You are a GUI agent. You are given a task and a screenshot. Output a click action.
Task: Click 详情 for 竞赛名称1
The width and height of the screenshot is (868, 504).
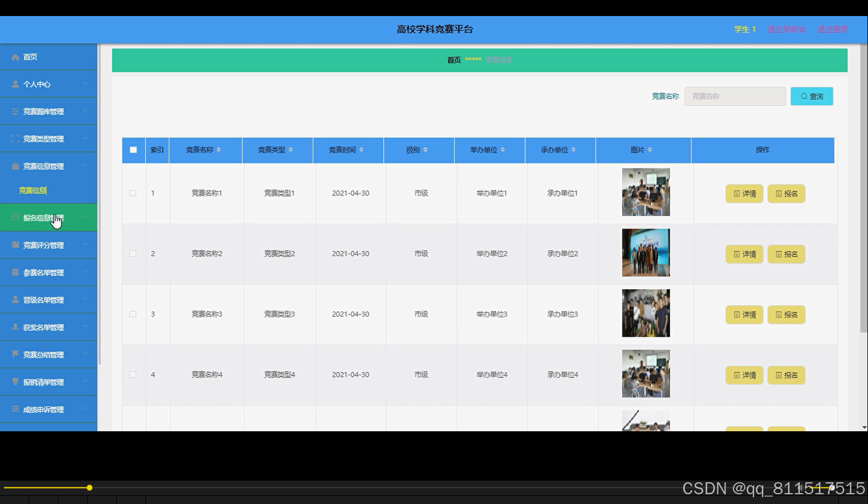click(744, 194)
